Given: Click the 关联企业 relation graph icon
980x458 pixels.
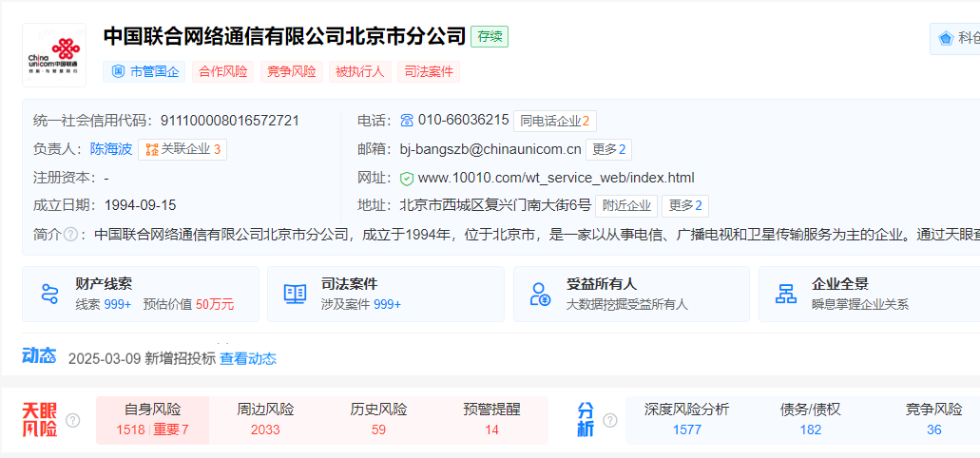Looking at the screenshot, I should pos(152,149).
